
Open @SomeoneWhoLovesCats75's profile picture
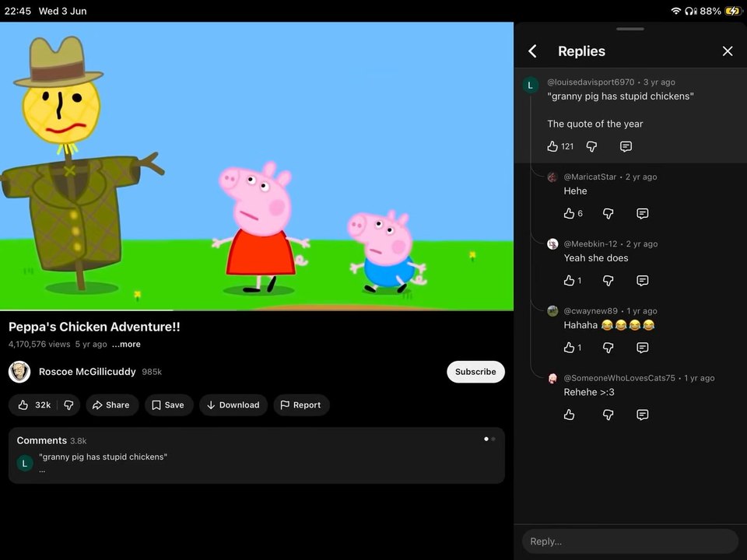click(552, 378)
